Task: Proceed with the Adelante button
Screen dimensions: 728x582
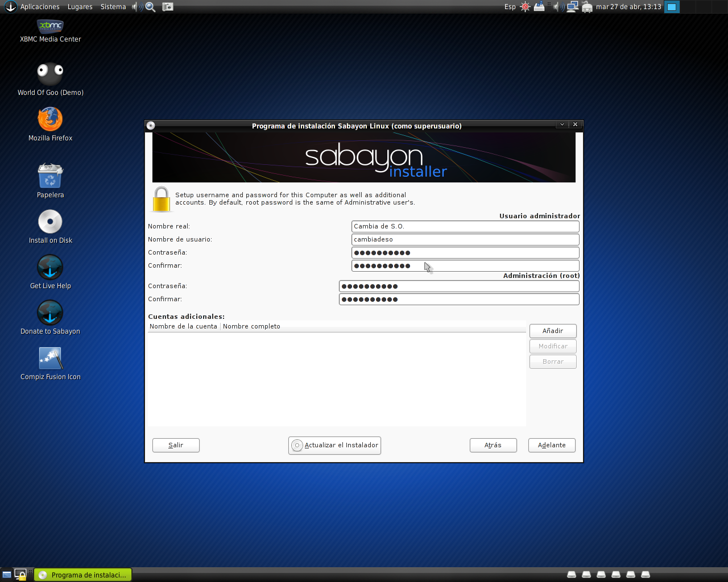Action: [x=552, y=445]
